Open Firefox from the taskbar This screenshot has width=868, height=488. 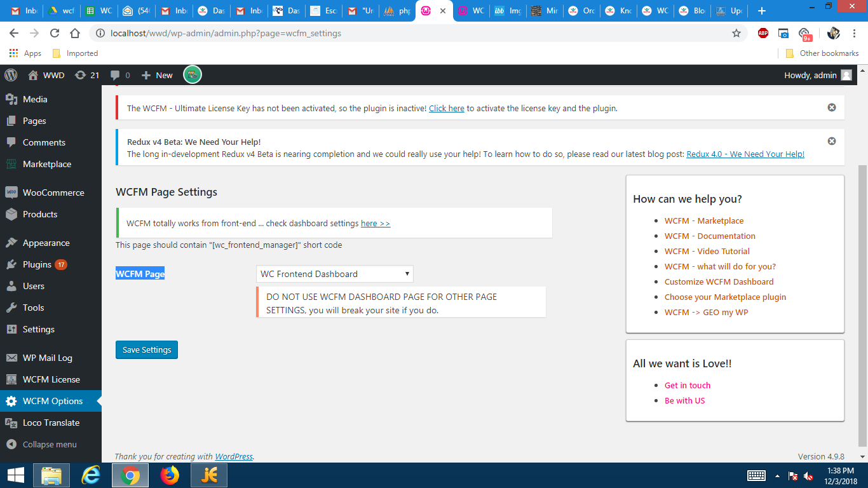[x=170, y=475]
